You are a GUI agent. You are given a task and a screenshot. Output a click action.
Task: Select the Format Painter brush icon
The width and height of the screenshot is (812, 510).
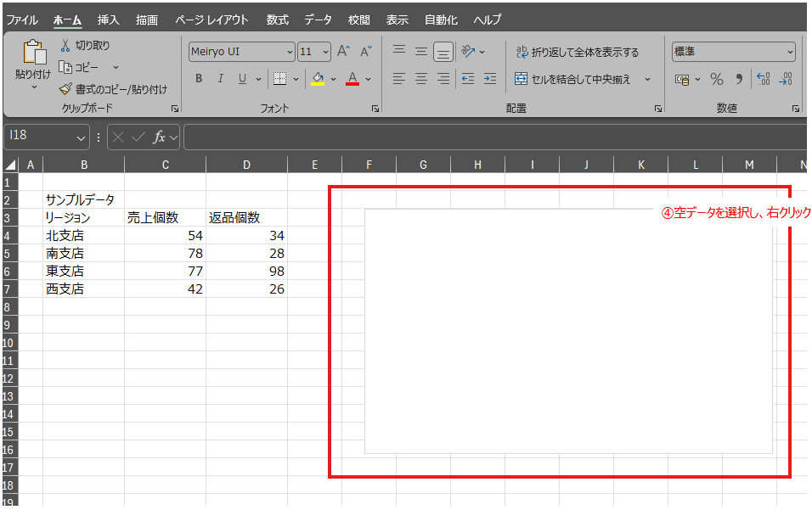pos(66,89)
